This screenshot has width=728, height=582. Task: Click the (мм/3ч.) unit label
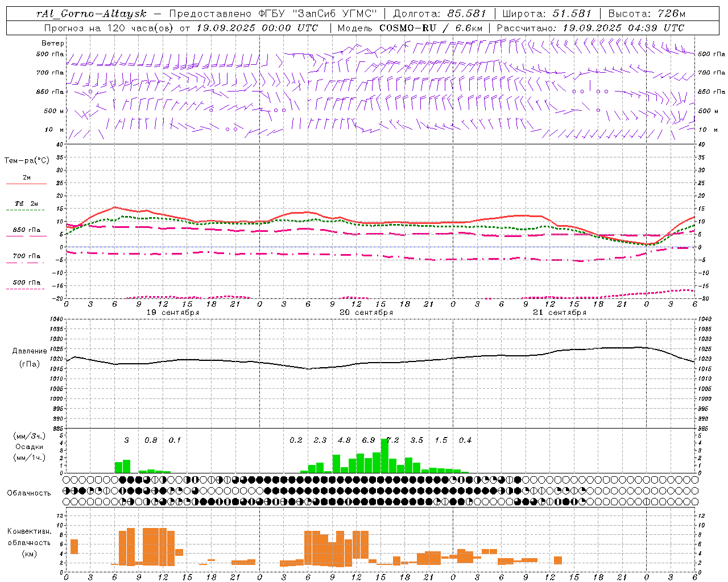tap(30, 436)
